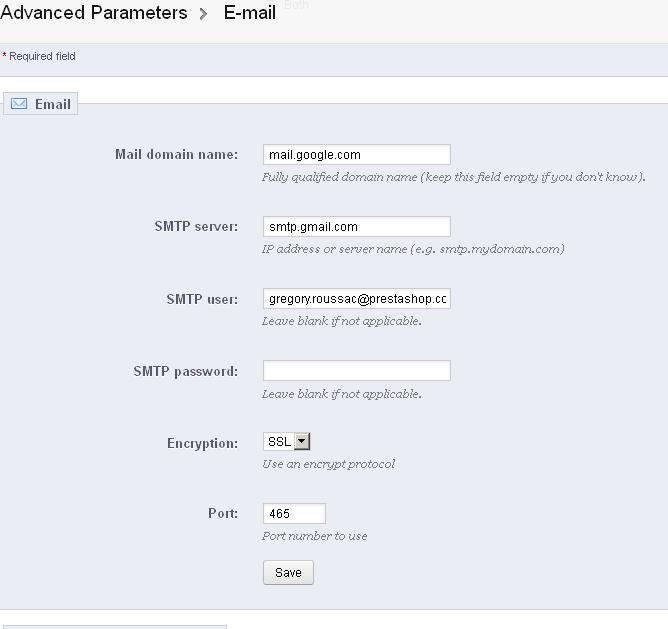The image size is (668, 629).
Task: Click the SMTP user label
Action: point(202,299)
